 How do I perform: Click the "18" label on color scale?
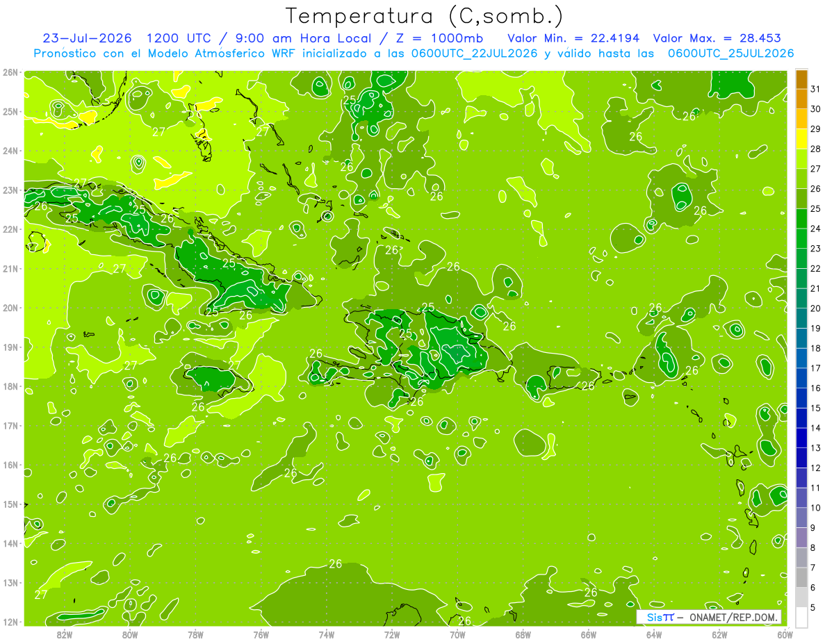click(x=816, y=348)
